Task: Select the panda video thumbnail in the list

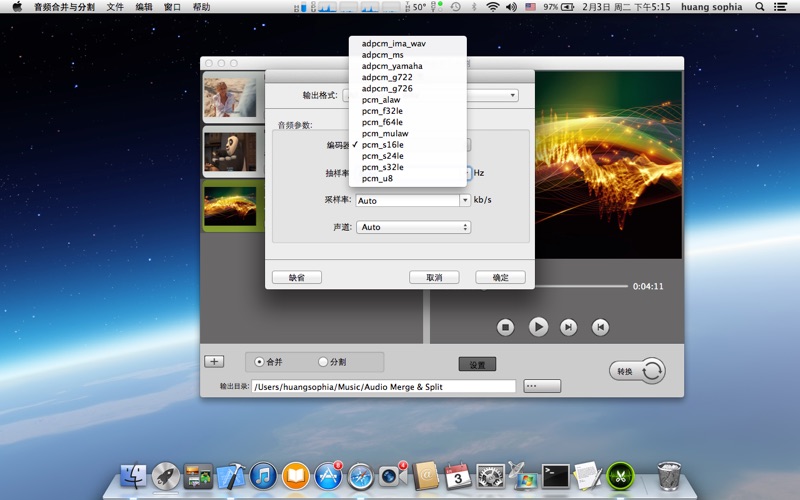Action: pyautogui.click(x=231, y=151)
